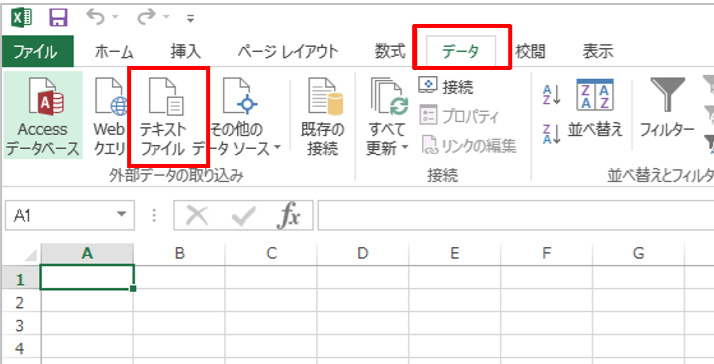Customize the Quick Access Toolbar
This screenshot has width=714, height=364.
[x=190, y=19]
